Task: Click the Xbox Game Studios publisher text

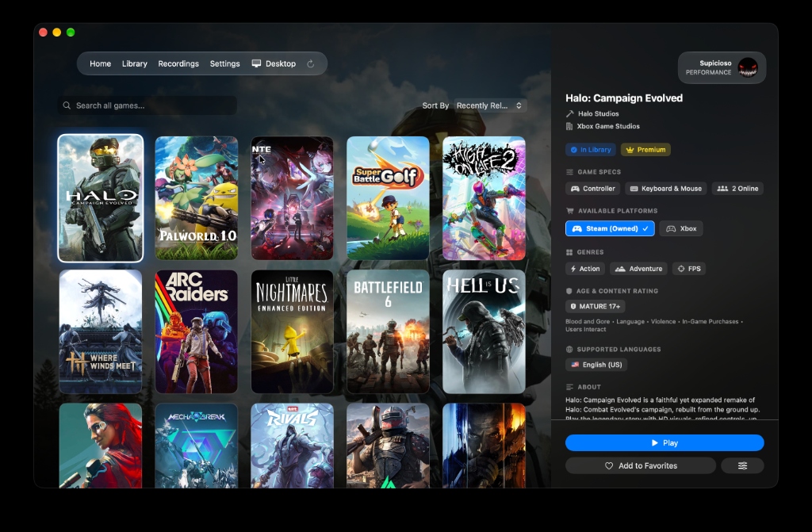Action: coord(608,126)
